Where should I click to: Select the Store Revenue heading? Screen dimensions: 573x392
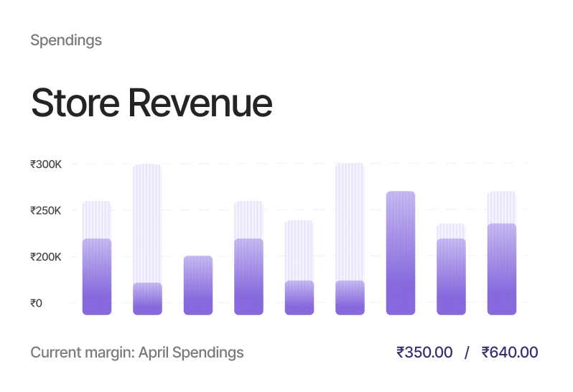(x=152, y=103)
